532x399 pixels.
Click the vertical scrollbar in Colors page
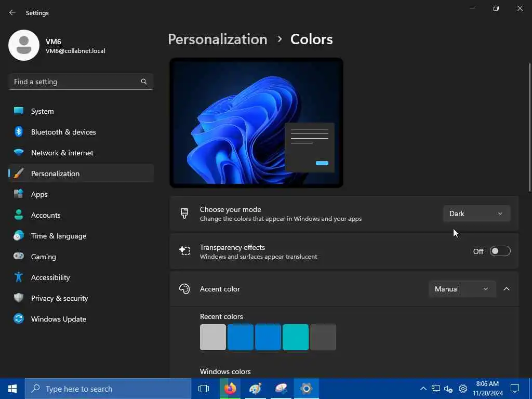click(x=529, y=128)
